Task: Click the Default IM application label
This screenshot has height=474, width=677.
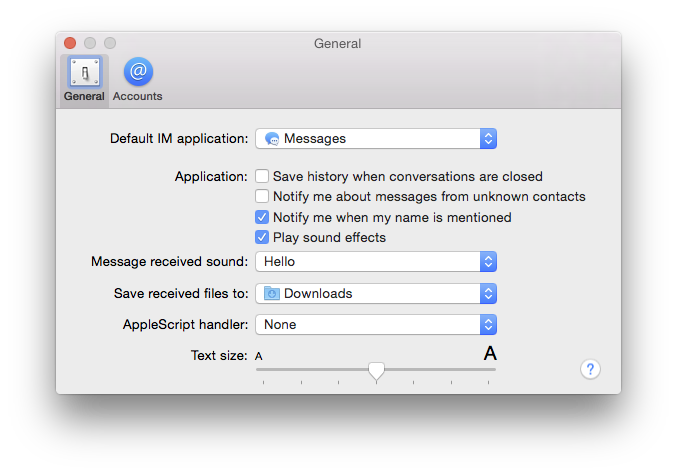Action: click(x=179, y=139)
